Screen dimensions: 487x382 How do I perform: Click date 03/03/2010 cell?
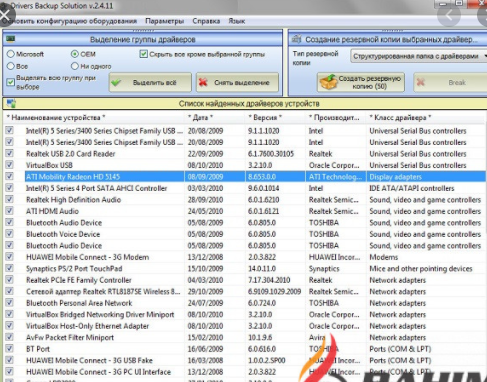tap(205, 188)
